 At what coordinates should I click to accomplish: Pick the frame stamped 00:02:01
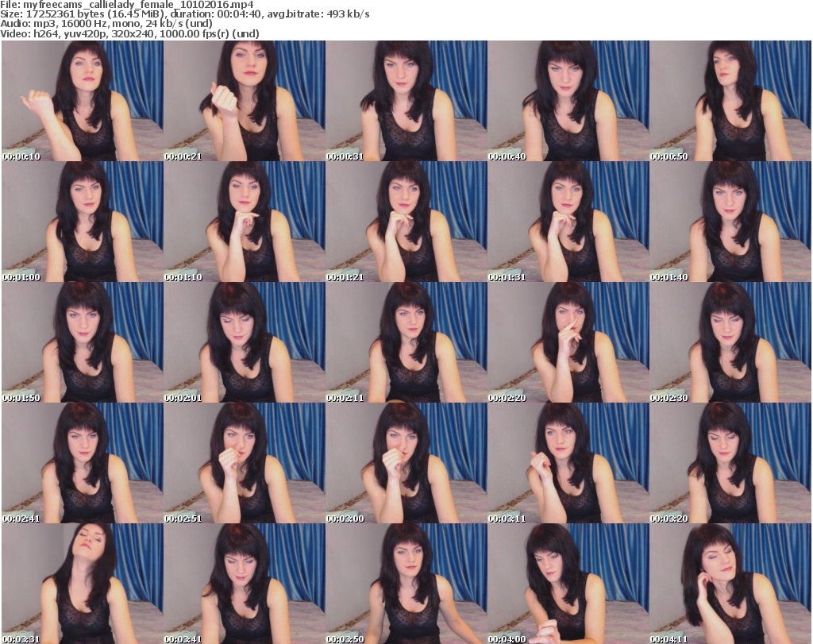(x=245, y=342)
